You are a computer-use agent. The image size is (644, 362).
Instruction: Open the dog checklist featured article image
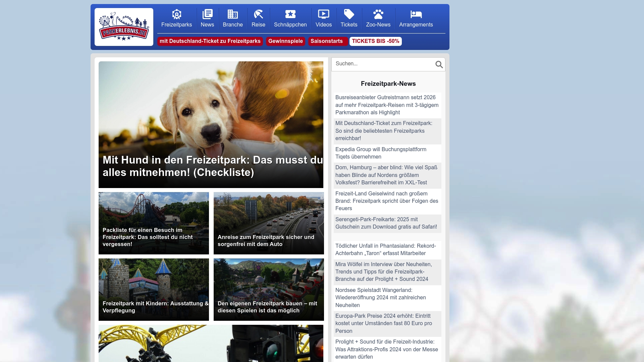pyautogui.click(x=211, y=124)
